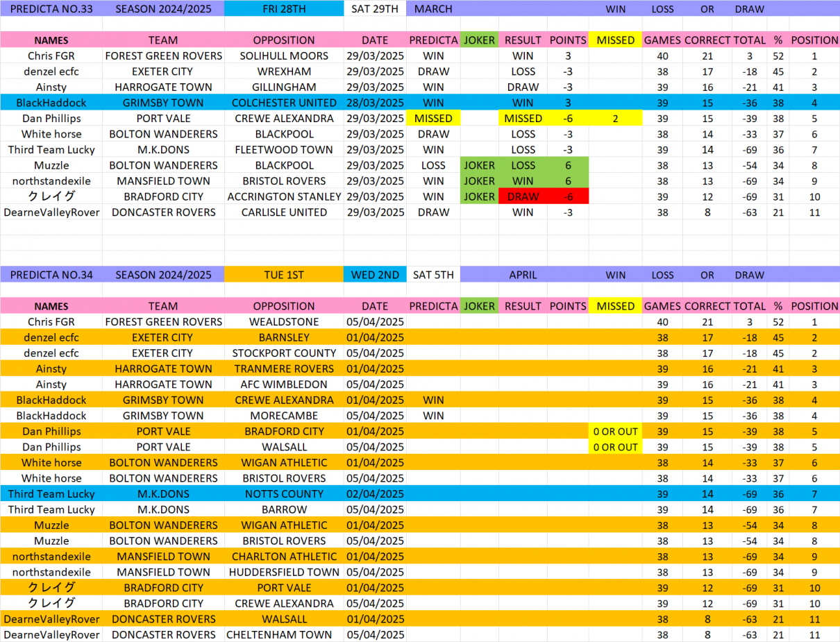
Task: Click the red DRAW result cell
Action: (x=523, y=196)
